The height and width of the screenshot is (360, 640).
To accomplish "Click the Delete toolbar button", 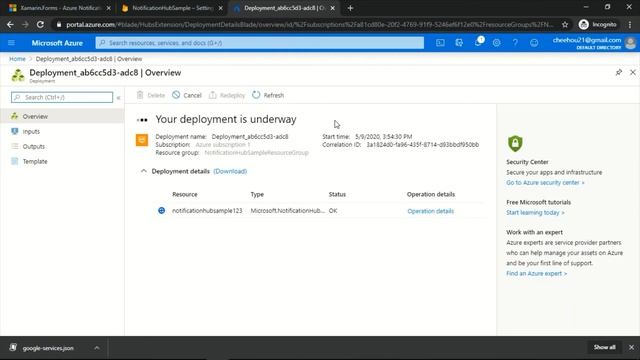I will click(151, 95).
